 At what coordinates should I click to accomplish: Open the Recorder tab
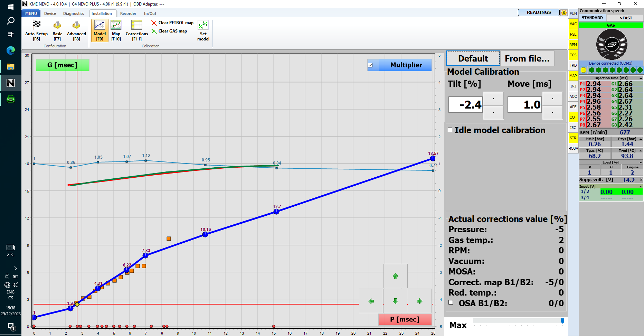[128, 13]
